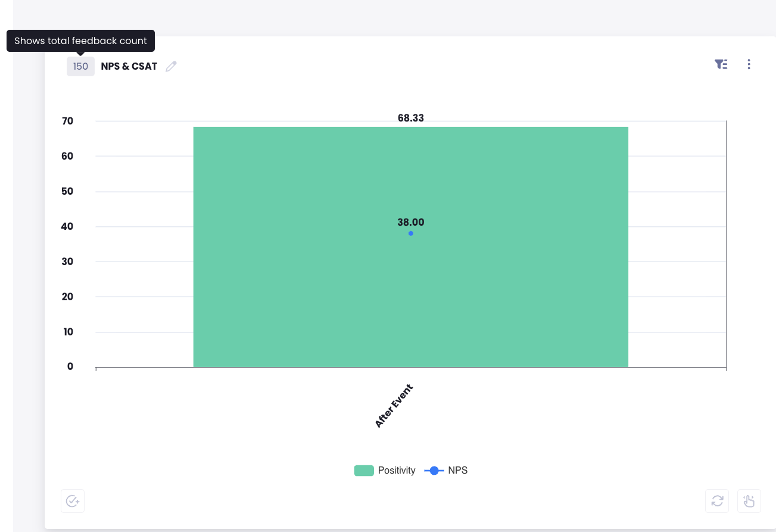Click the green Positivity legend swatch
Screen dimensions: 776x532
[x=364, y=471]
